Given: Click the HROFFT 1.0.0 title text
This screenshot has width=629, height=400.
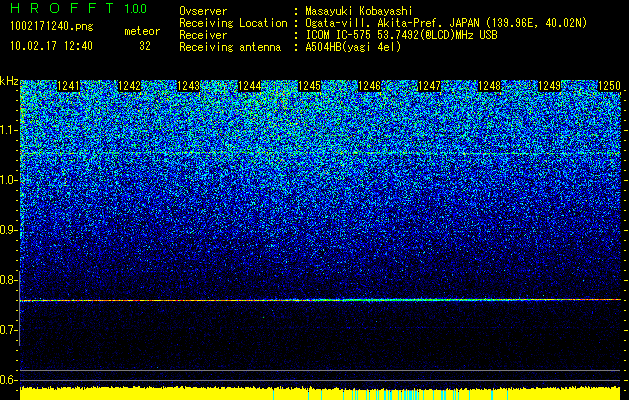Looking at the screenshot, I should click(x=79, y=8).
